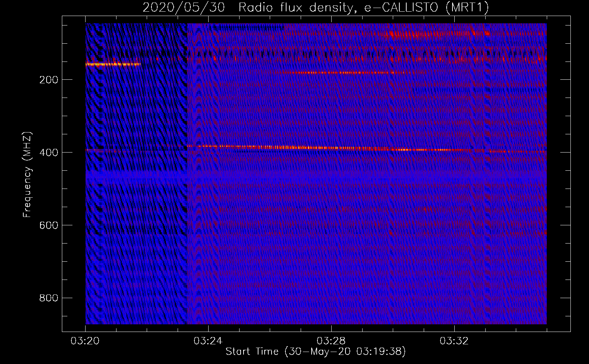Click the 'Start Time (30-May-20 03:19:38)' x-axis label
The height and width of the screenshot is (364, 589).
(x=316, y=352)
